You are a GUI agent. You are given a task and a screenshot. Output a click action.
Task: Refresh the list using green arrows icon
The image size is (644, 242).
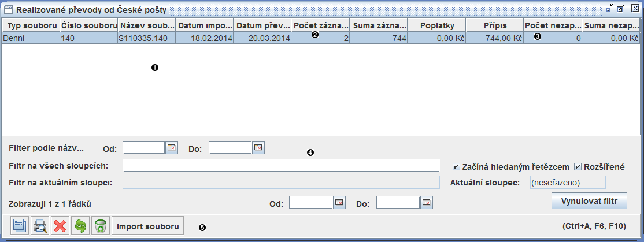coord(80,225)
